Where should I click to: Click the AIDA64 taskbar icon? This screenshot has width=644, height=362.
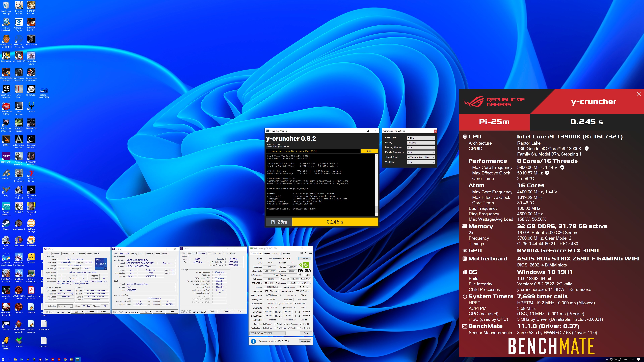point(53,359)
